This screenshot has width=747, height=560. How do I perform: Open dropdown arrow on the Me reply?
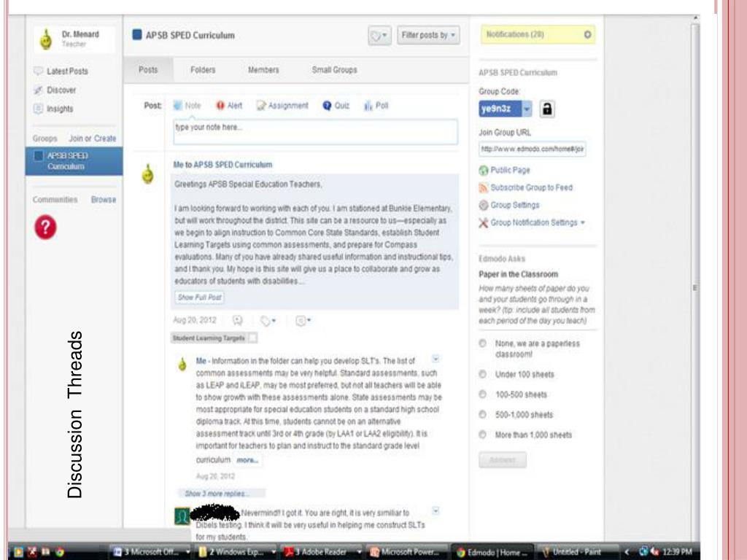[436, 359]
